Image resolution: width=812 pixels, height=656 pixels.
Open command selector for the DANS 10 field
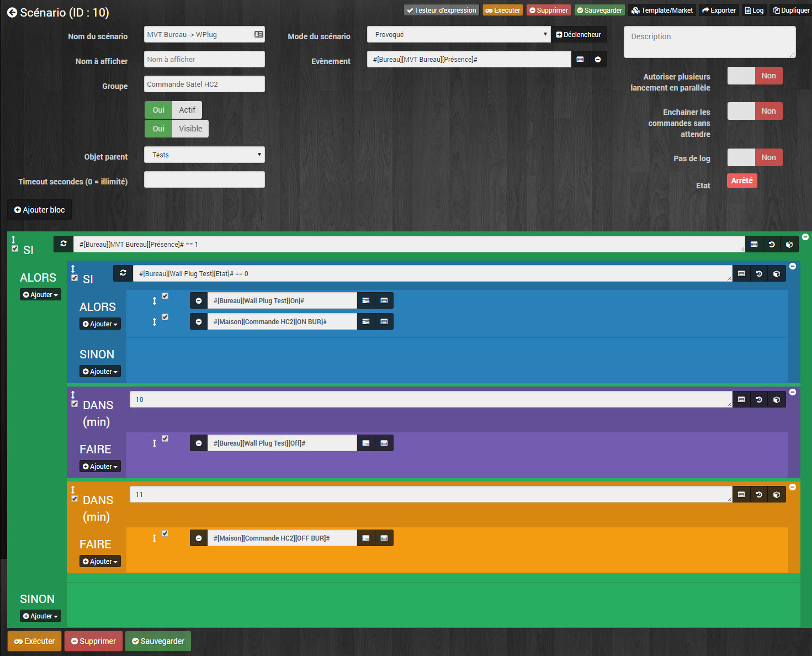[x=741, y=399]
